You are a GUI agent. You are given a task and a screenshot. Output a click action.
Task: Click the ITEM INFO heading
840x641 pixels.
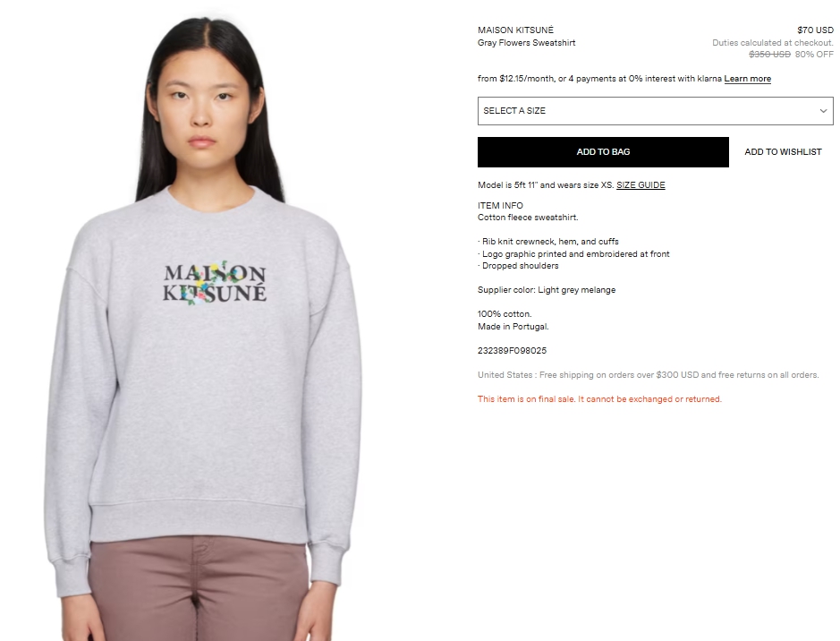point(500,205)
